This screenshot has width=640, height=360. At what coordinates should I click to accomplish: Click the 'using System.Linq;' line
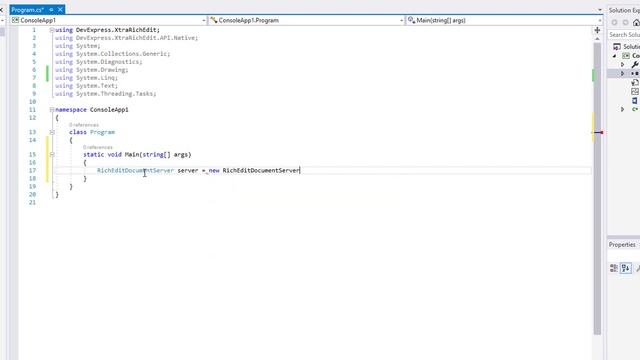(87, 78)
